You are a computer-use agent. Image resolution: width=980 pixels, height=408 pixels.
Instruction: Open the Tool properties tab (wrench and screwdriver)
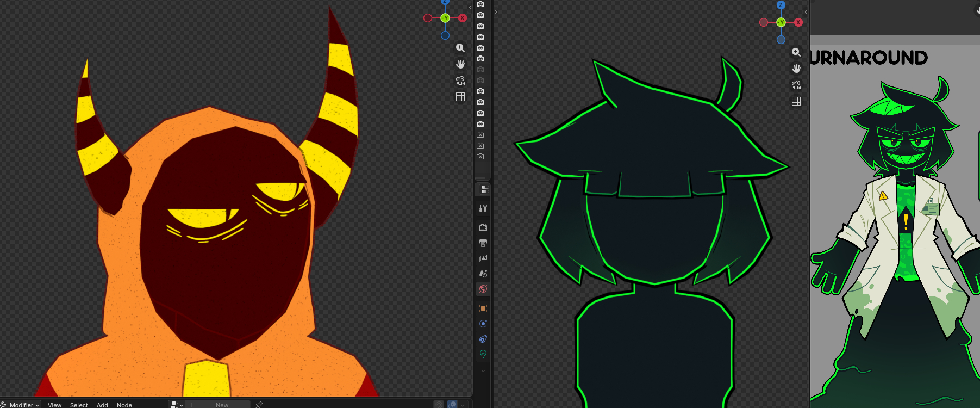click(483, 208)
